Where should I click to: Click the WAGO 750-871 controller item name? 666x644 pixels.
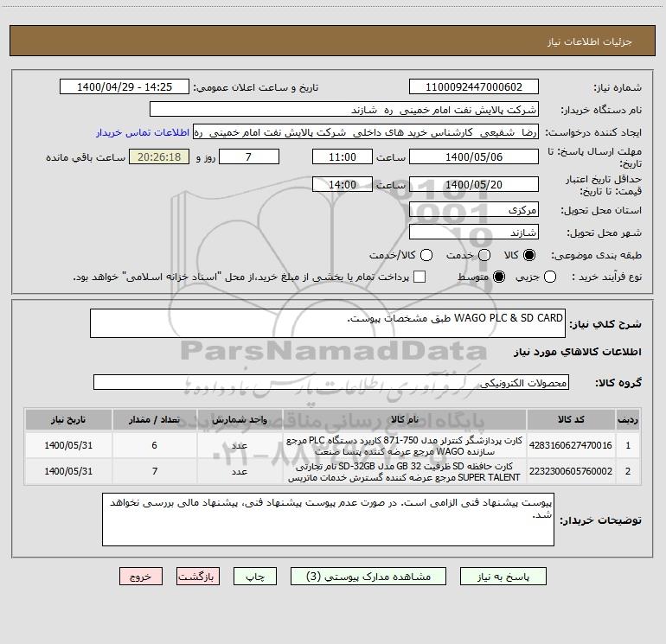(405, 446)
